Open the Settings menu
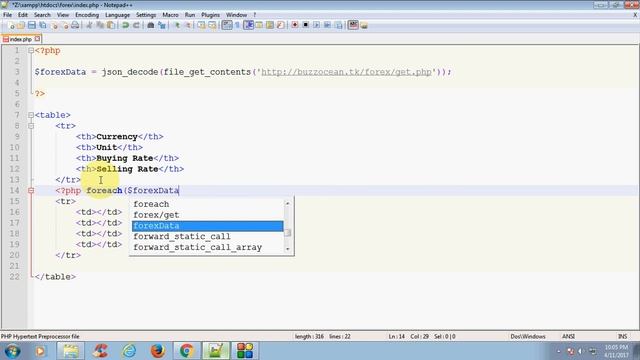 (146, 15)
